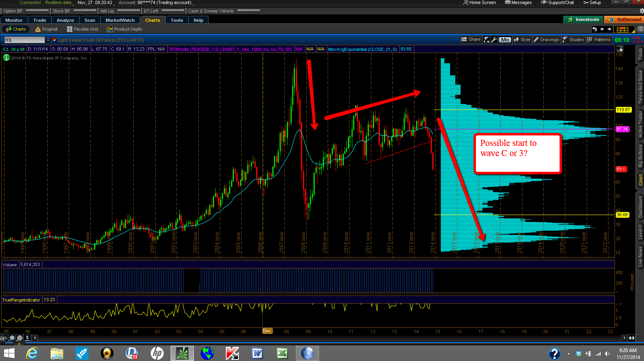The width and height of the screenshot is (644, 361).
Task: Launch the Investools button
Action: (x=583, y=19)
